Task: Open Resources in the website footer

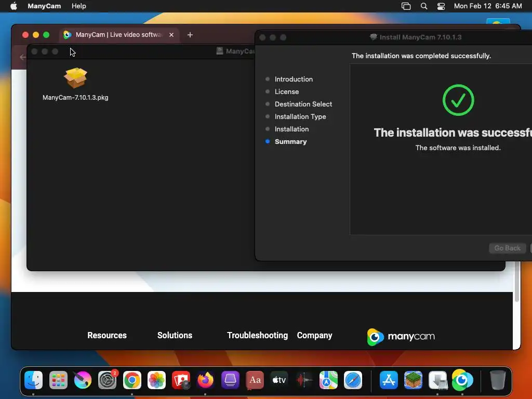Action: [107, 335]
